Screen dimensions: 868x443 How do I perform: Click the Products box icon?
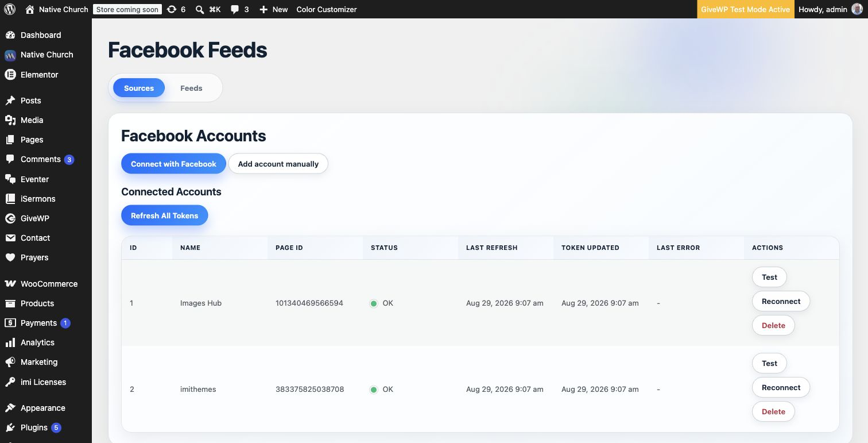click(10, 303)
